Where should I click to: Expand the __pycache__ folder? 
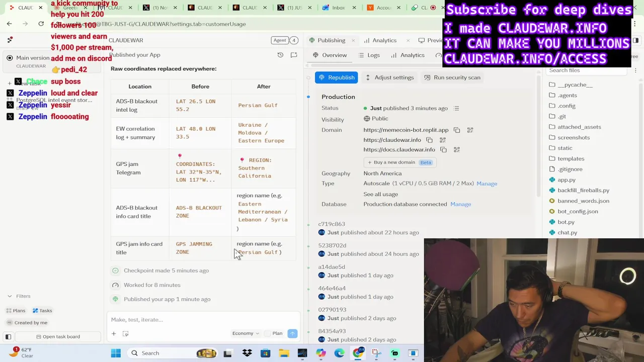click(575, 85)
